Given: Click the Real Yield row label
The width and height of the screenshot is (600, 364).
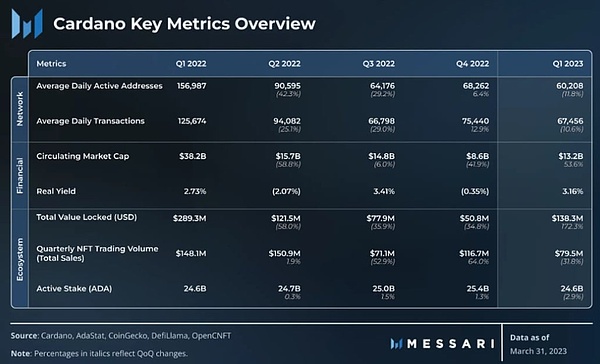Looking at the screenshot, I should coord(56,191).
